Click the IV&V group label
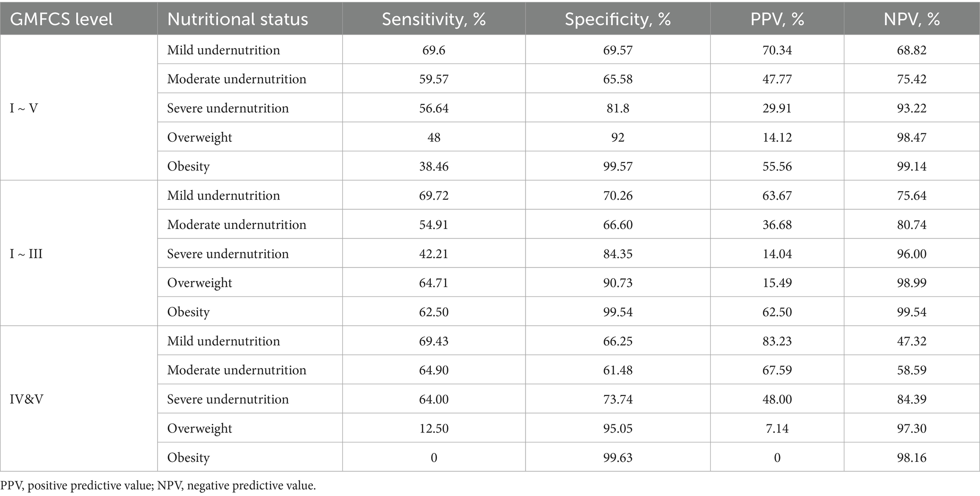Viewport: 980px width, 496px height. coord(27,399)
